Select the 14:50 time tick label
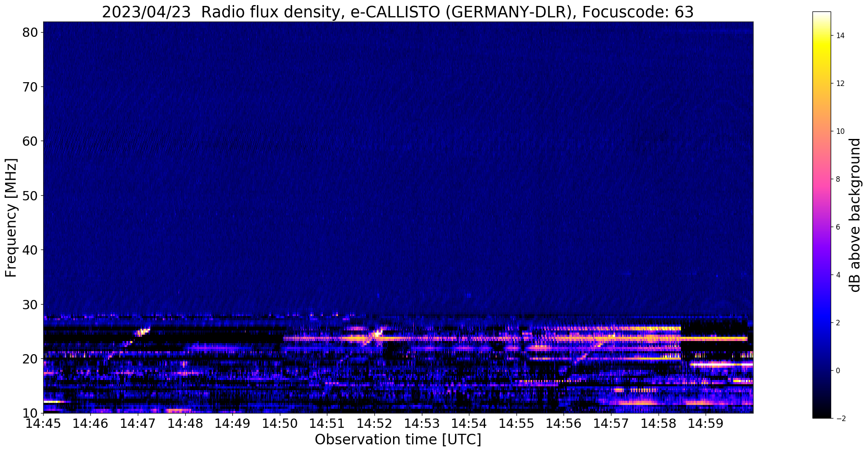Viewport: 868px width, 452px height. pyautogui.click(x=280, y=424)
